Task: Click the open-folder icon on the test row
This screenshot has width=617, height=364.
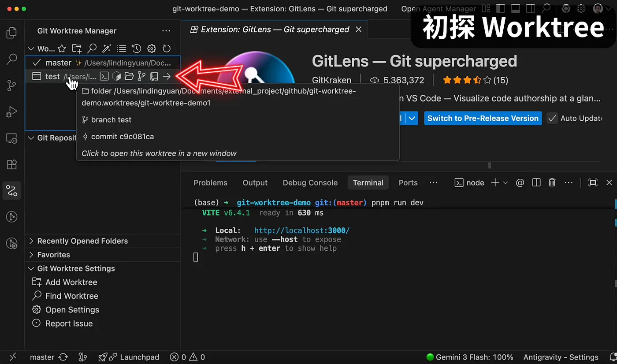Action: (129, 77)
